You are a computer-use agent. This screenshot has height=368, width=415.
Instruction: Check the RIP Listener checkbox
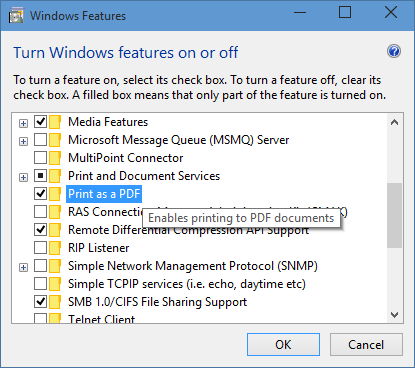pyautogui.click(x=41, y=248)
